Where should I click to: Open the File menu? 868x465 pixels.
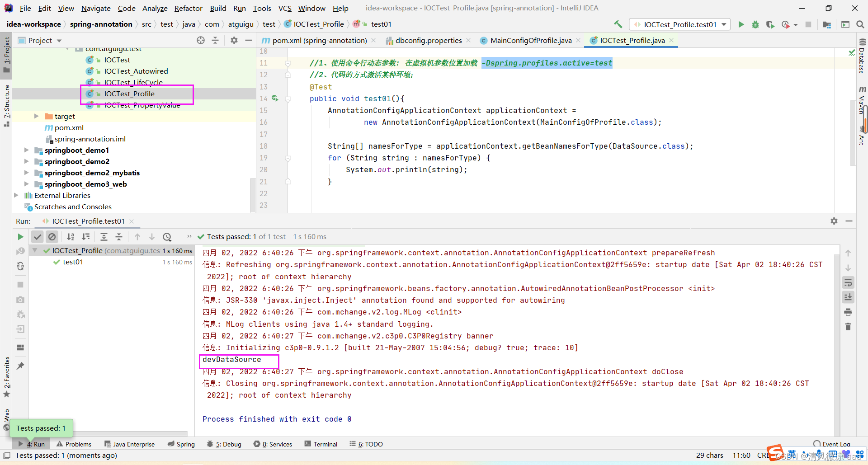pyautogui.click(x=25, y=8)
